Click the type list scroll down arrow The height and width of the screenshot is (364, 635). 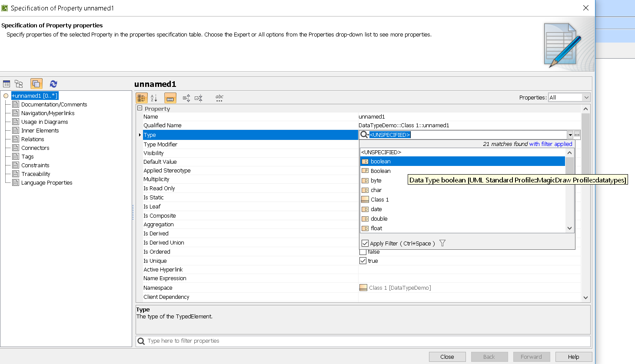click(570, 228)
